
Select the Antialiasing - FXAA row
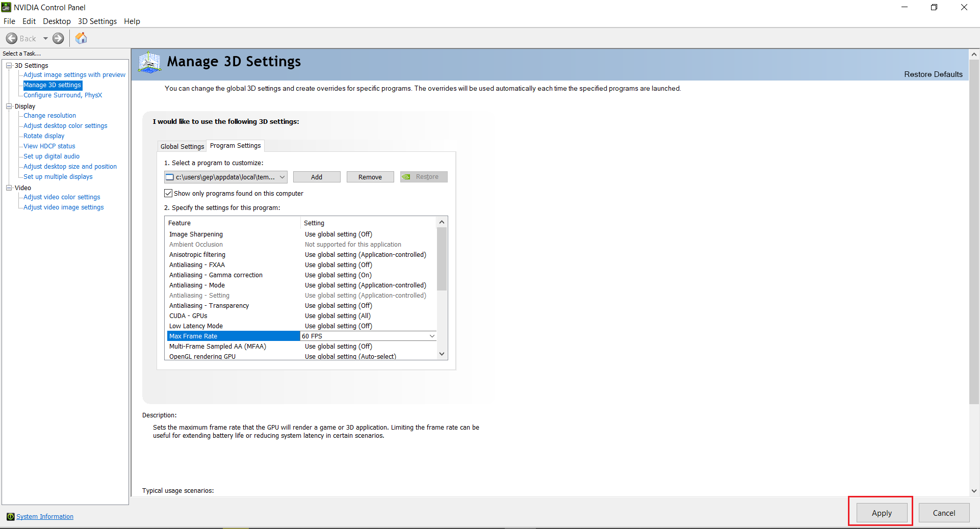point(302,265)
